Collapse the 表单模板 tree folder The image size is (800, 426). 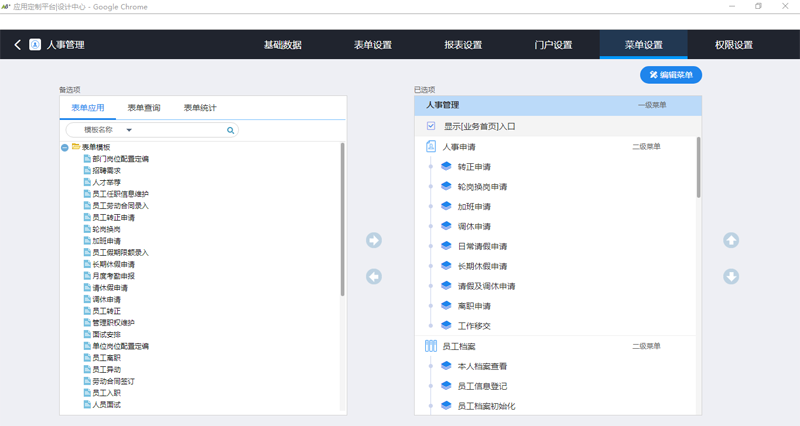click(65, 147)
